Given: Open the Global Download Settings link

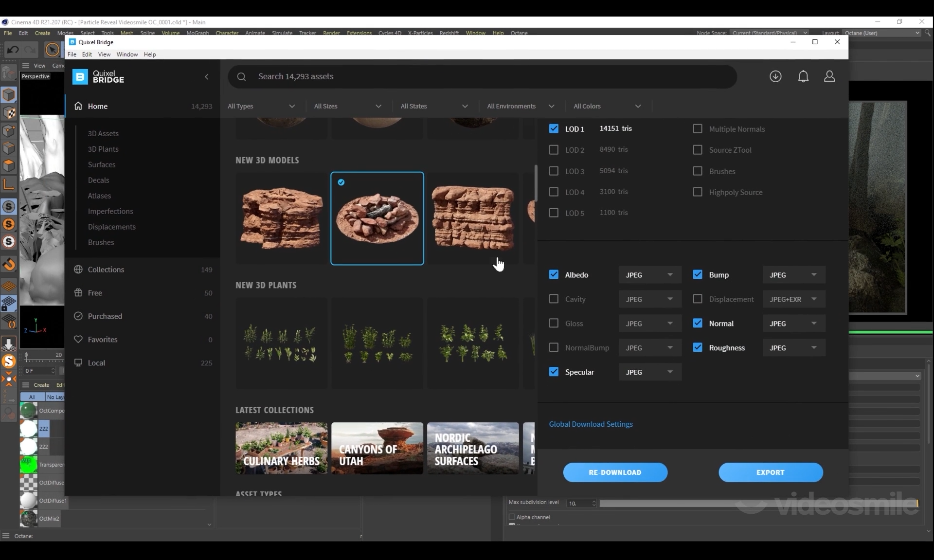Looking at the screenshot, I should [x=591, y=424].
